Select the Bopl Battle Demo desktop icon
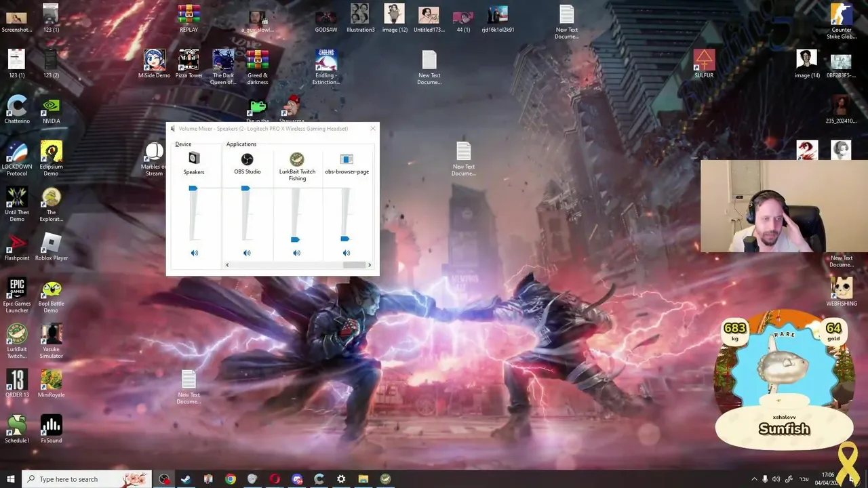This screenshot has height=488, width=868. (52, 296)
